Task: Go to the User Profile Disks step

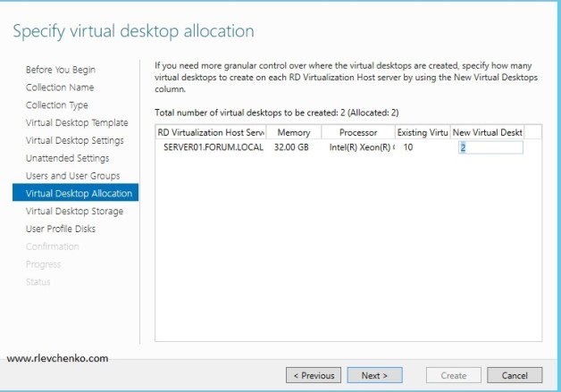Action: pyautogui.click(x=61, y=229)
